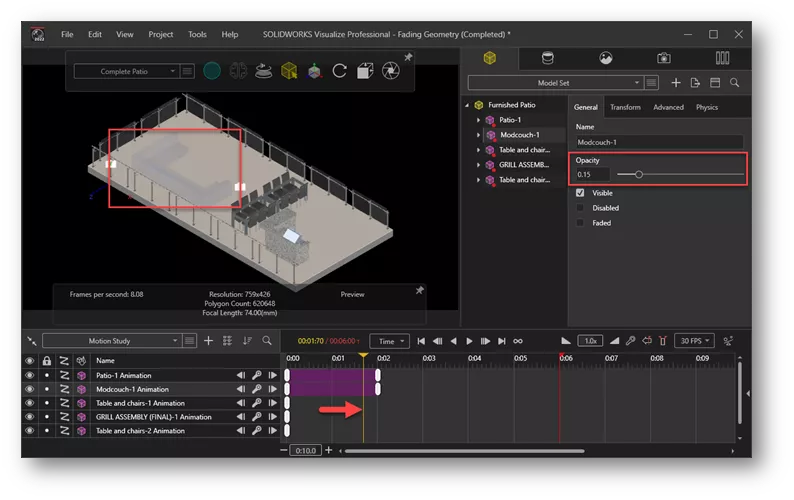Add animation with timeline plus icon
Image resolution: width=794 pixels, height=500 pixels.
click(x=208, y=341)
